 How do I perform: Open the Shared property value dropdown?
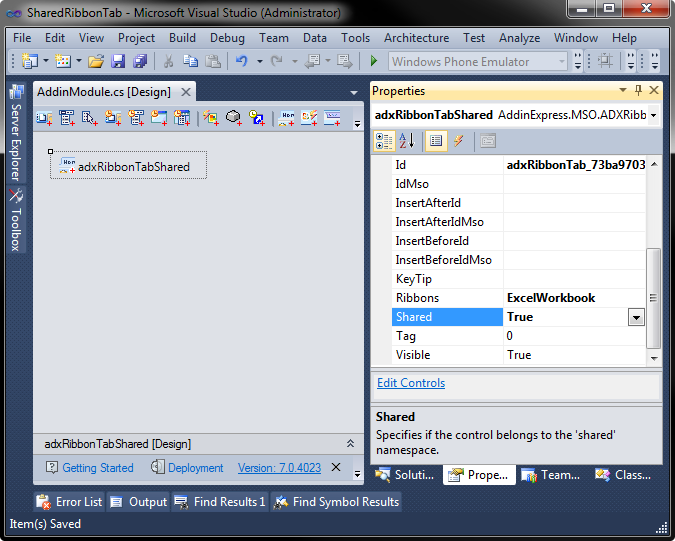tap(635, 317)
